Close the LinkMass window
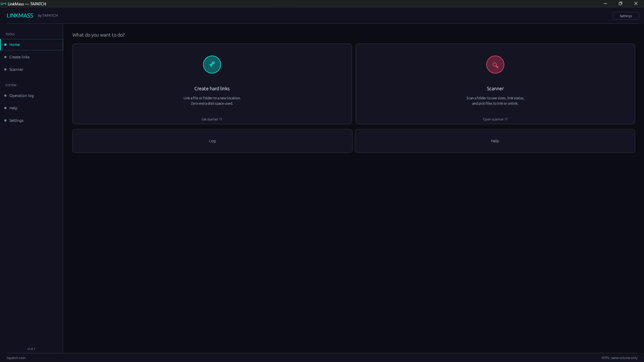The height and width of the screenshot is (362, 644). coord(636,4)
